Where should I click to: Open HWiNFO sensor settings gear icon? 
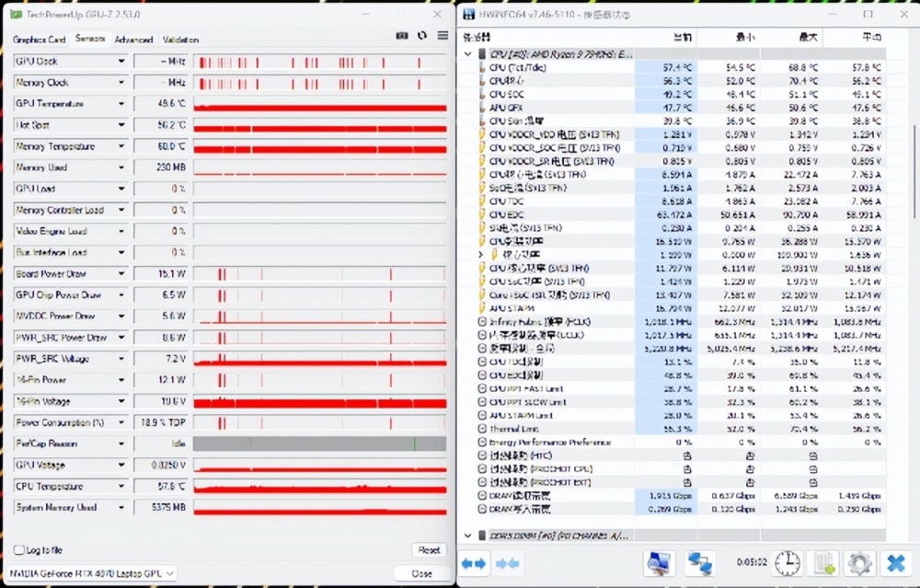(859, 563)
